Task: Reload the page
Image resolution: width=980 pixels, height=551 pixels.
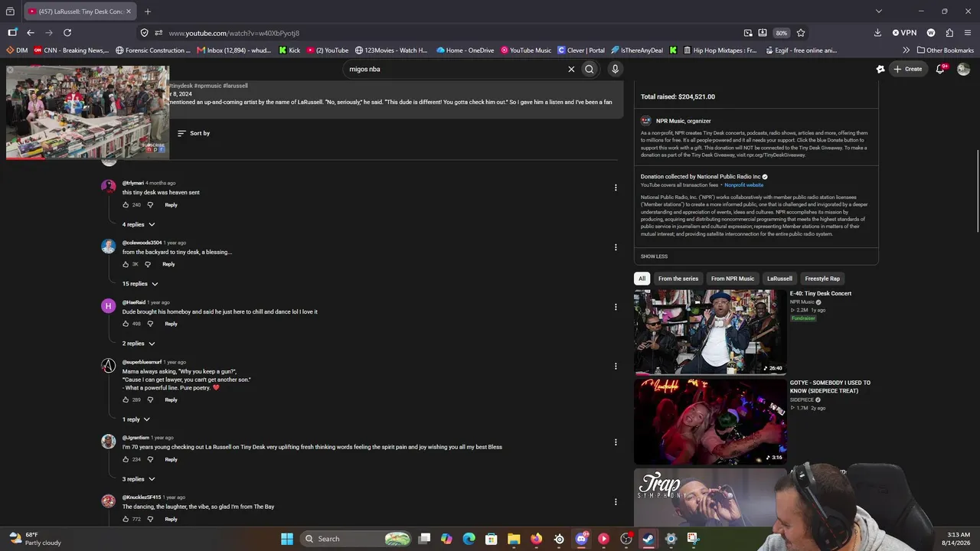Action: pyautogui.click(x=67, y=33)
